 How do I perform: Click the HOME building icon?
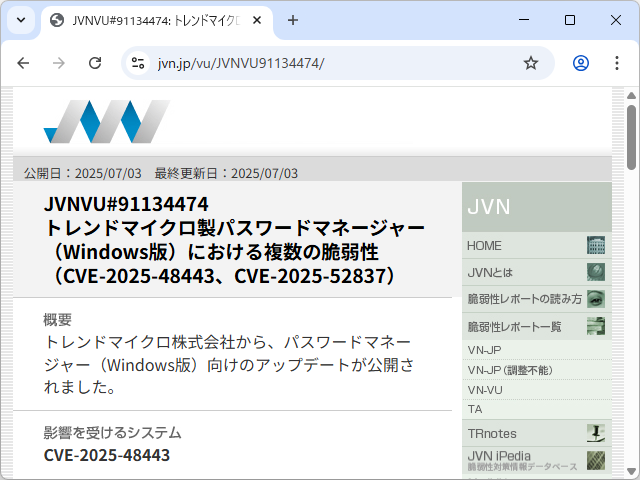click(596, 245)
